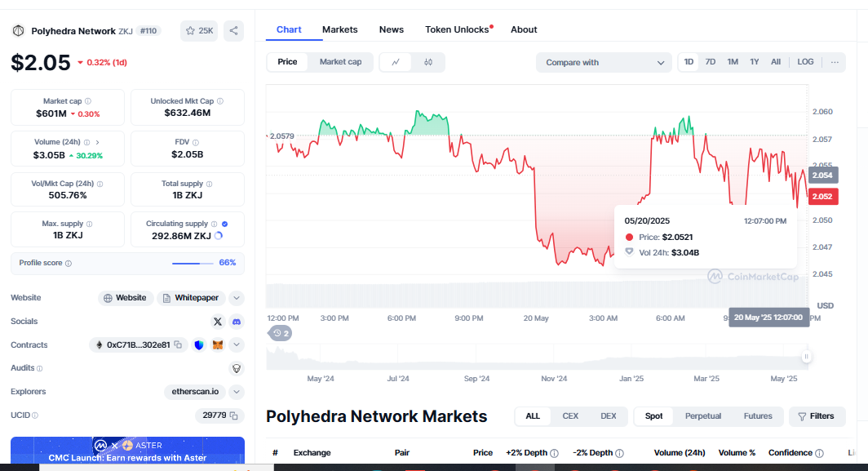This screenshot has height=471, width=868.
Task: Set chart range to 1Y
Action: click(x=754, y=62)
